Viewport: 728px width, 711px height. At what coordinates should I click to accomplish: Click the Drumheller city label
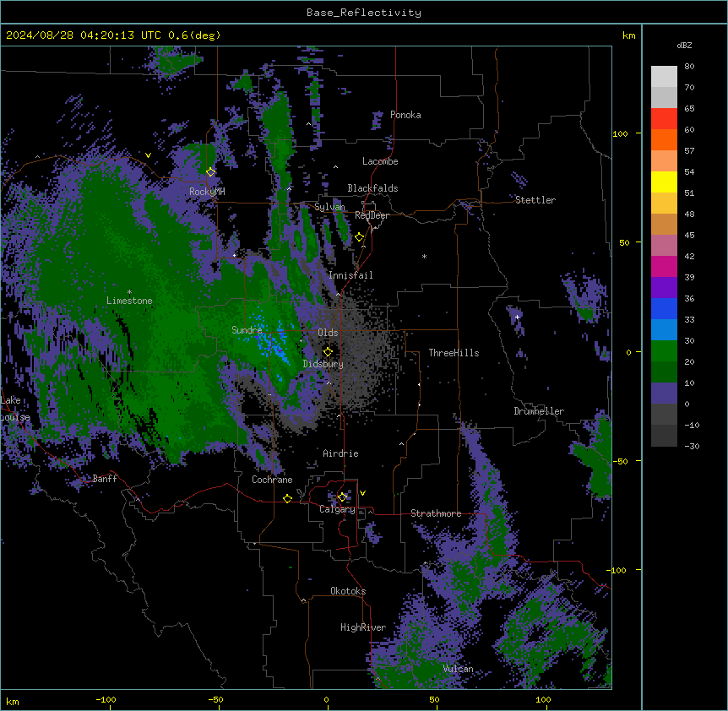[x=539, y=411]
